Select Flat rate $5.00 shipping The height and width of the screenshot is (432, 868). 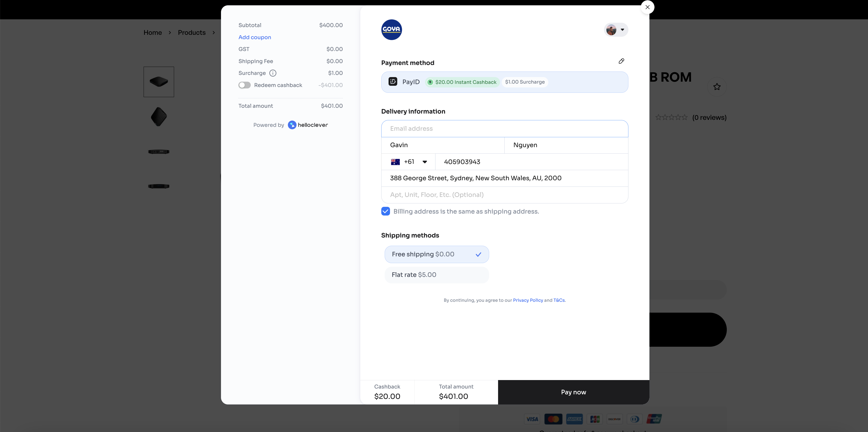click(436, 275)
